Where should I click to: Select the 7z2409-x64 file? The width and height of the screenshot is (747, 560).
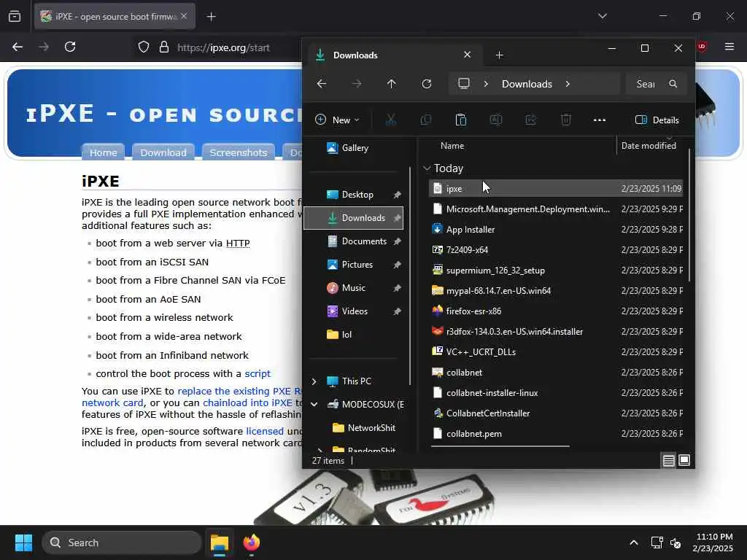(555, 249)
